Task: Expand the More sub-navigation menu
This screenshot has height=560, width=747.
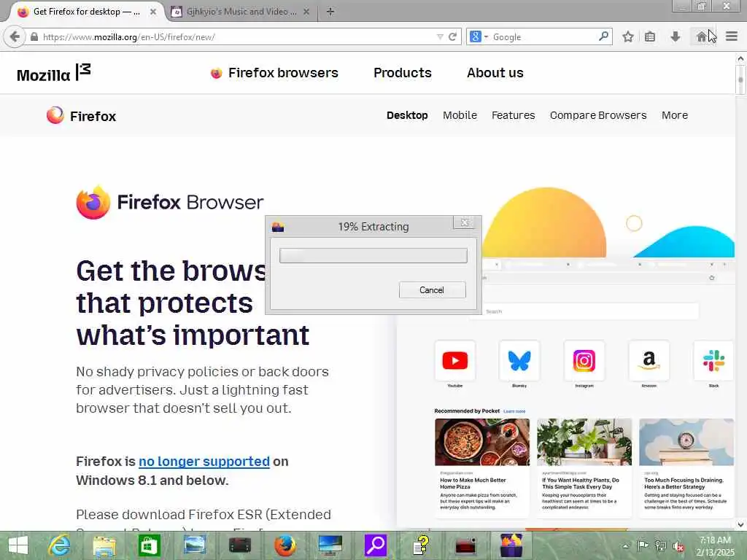Action: pyautogui.click(x=675, y=115)
